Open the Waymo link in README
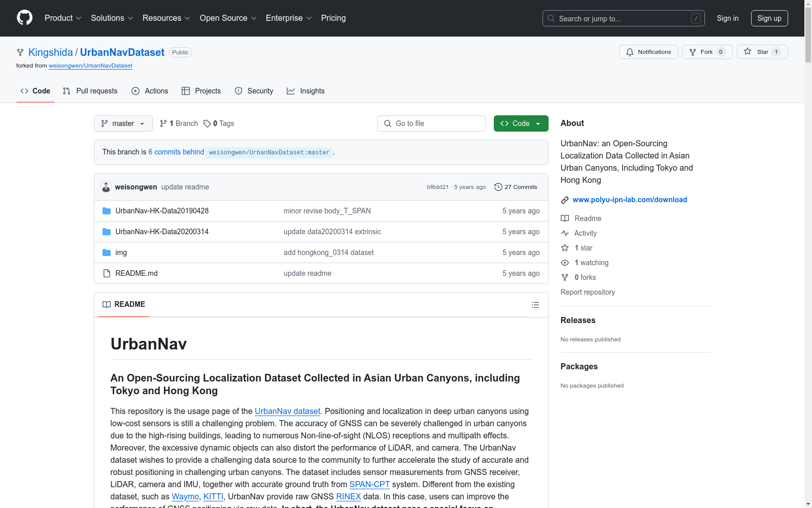Viewport: 812px width, 508px height. point(185,496)
